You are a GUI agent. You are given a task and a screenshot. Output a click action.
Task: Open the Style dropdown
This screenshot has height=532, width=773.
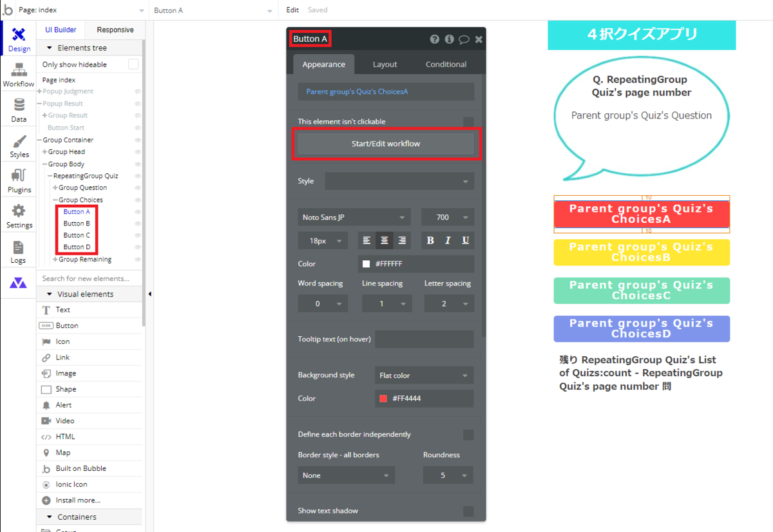(399, 181)
